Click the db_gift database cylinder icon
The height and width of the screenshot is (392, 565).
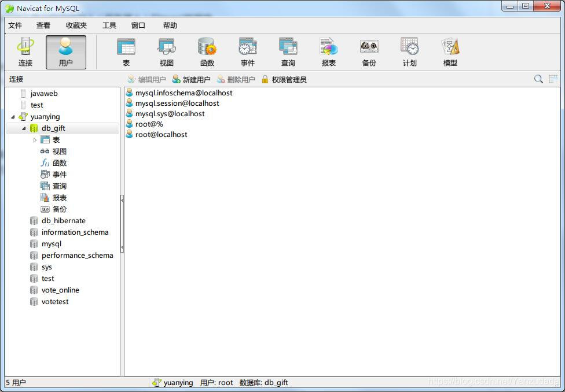coord(34,128)
